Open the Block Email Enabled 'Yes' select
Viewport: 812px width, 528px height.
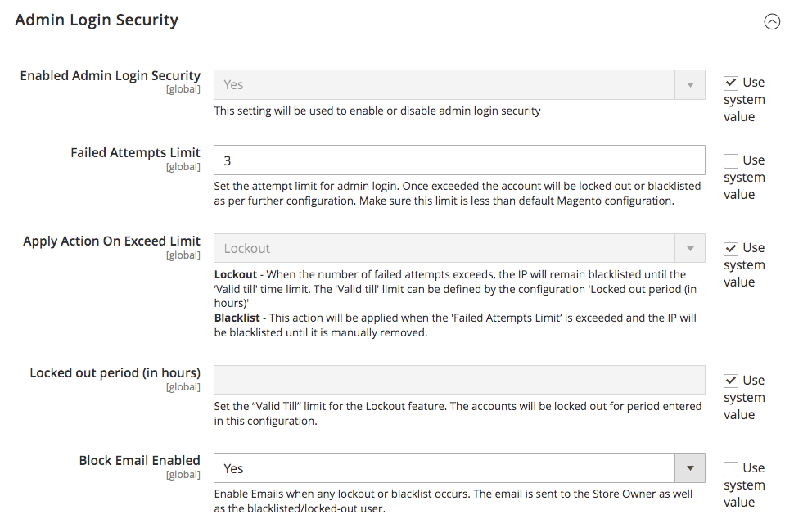coord(444,468)
